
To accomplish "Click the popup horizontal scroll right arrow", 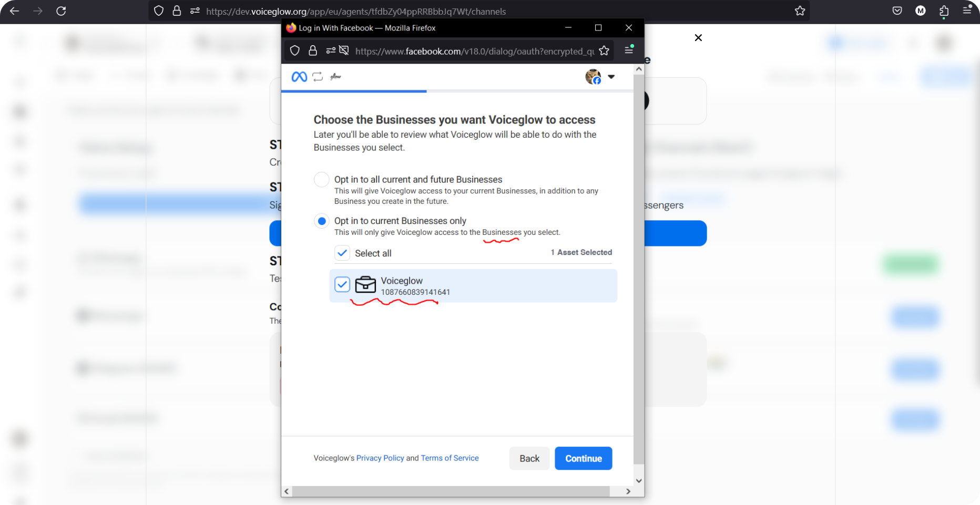I will pos(628,491).
